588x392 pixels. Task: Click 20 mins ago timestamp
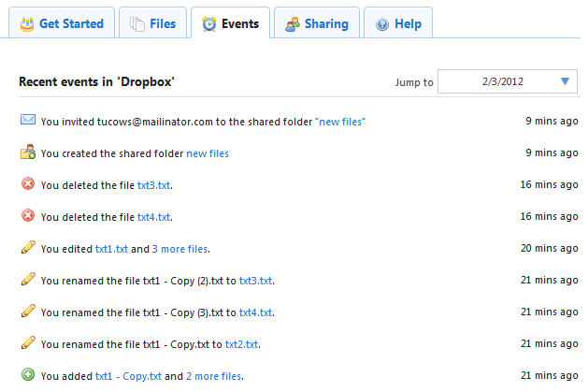click(x=549, y=248)
